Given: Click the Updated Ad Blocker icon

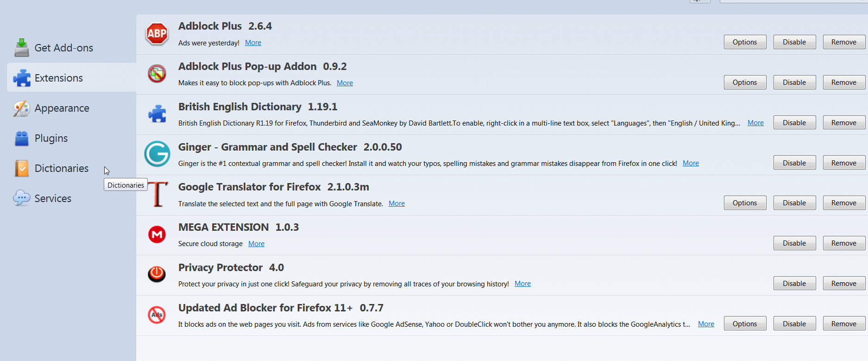Looking at the screenshot, I should point(157,315).
